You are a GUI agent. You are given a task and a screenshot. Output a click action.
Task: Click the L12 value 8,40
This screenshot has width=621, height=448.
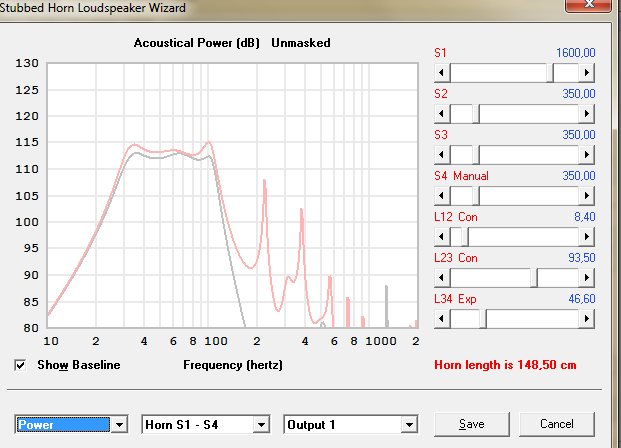[585, 217]
